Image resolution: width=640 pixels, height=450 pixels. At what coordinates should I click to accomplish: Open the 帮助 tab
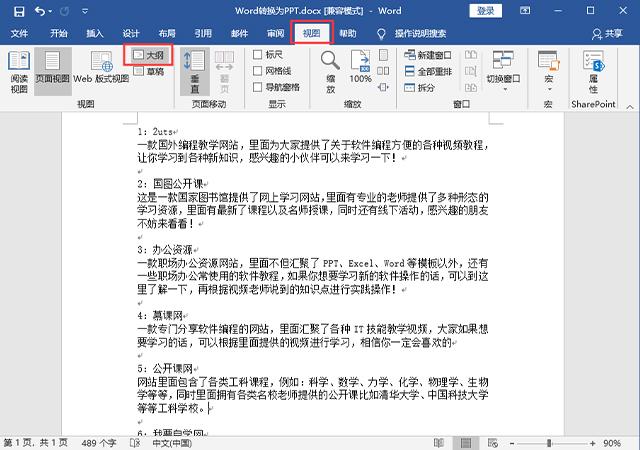coord(348,33)
